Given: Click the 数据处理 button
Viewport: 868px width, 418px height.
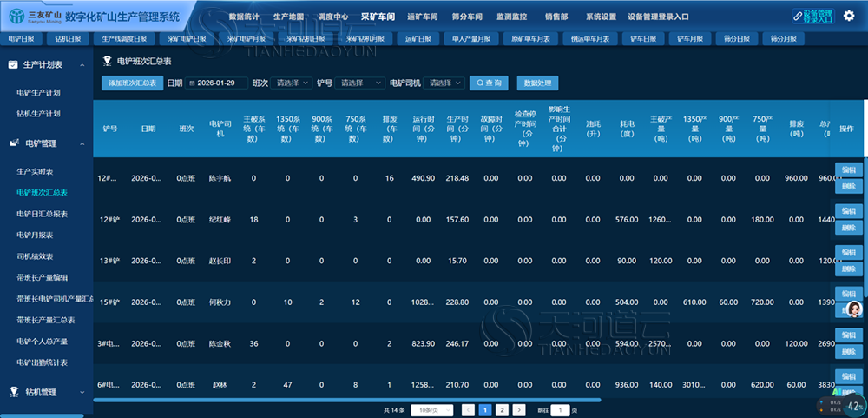Looking at the screenshot, I should click(x=537, y=83).
